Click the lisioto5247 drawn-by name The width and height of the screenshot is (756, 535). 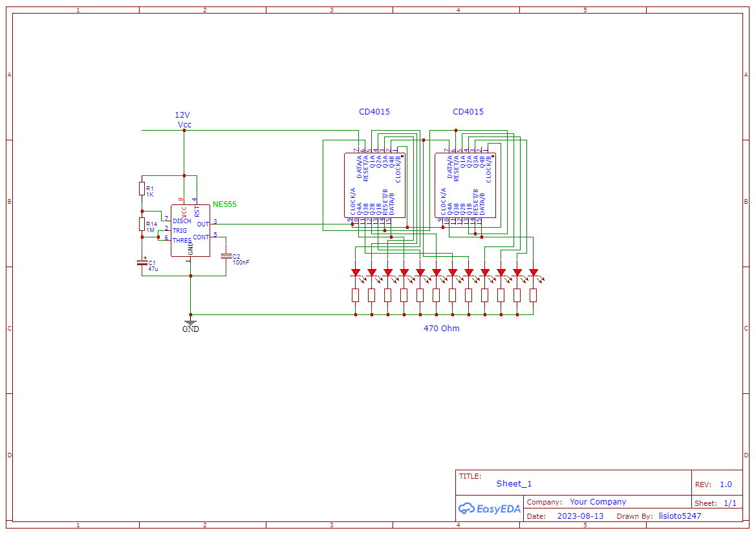click(x=680, y=516)
